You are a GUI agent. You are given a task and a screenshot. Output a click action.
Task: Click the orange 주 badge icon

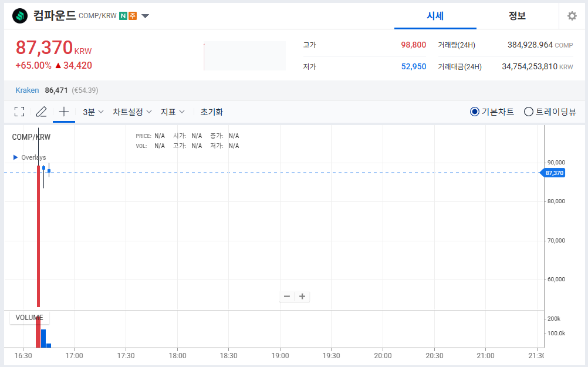click(x=133, y=16)
